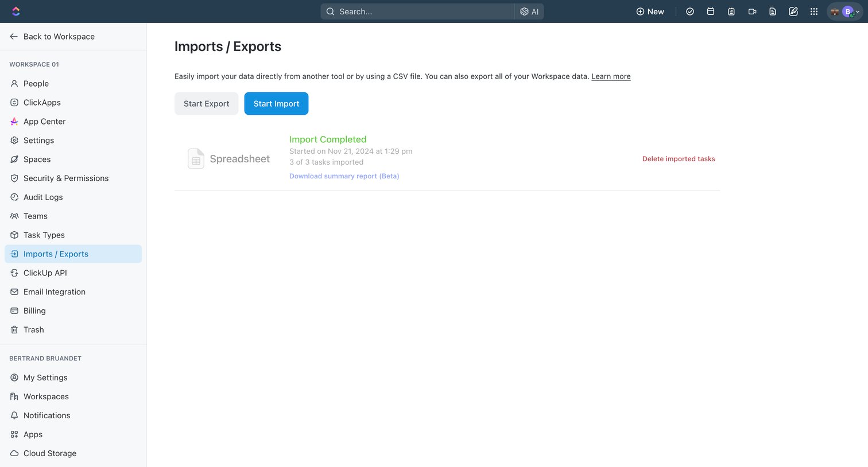The height and width of the screenshot is (467, 868).
Task: Go Back to Workspace
Action: 52,37
